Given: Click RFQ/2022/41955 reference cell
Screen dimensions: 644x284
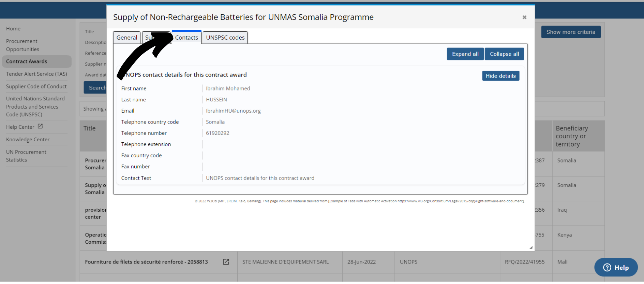Looking at the screenshot, I should [525, 262].
